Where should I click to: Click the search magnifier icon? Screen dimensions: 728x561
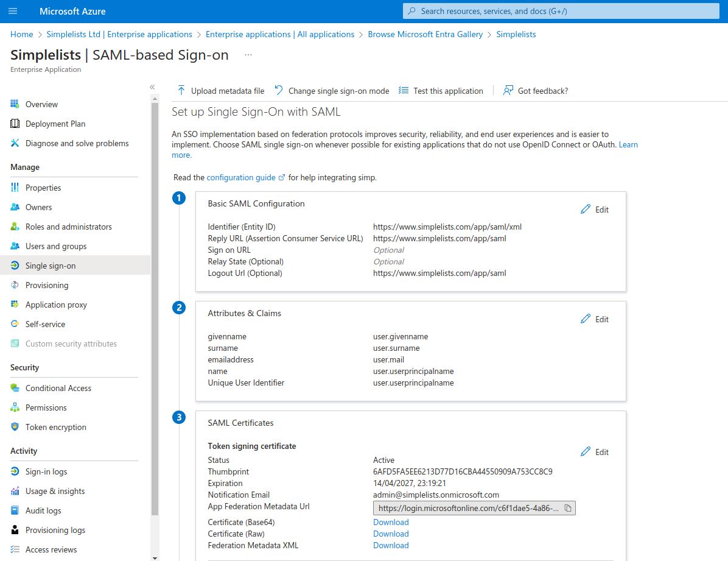tap(411, 11)
